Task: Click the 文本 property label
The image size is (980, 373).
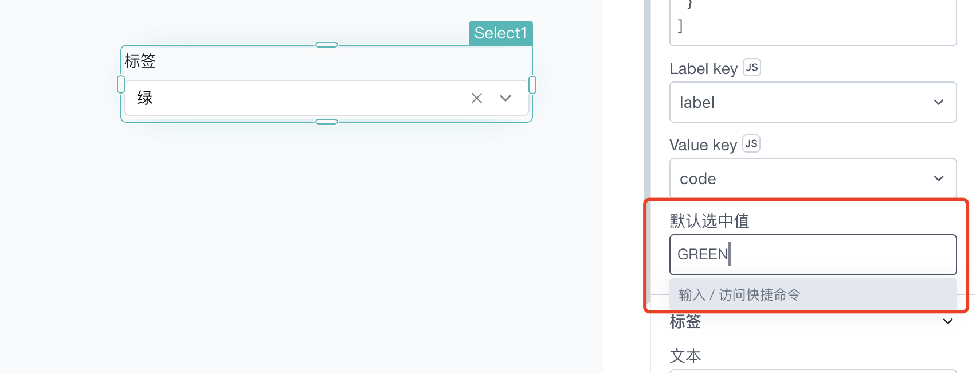Action: click(685, 356)
